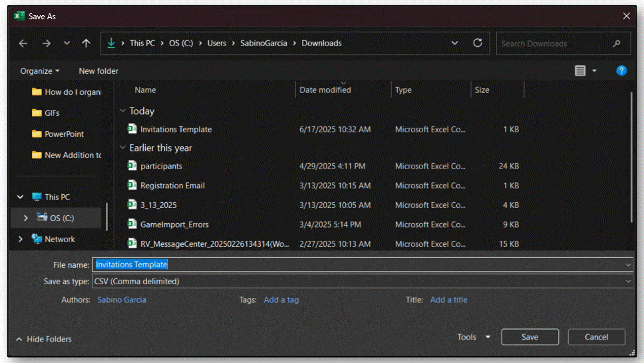The image size is (644, 363).
Task: Open the GIFs folder in sidebar
Action: (x=46, y=113)
